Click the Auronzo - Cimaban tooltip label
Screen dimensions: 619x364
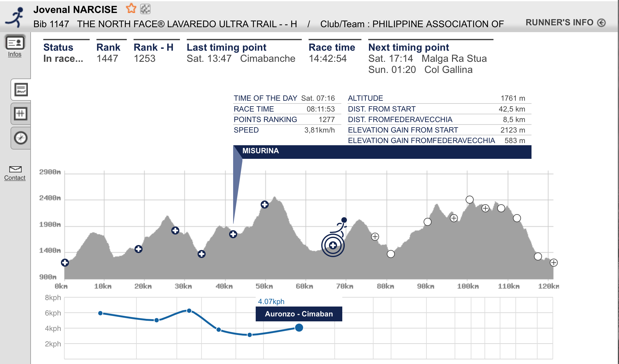299,314
